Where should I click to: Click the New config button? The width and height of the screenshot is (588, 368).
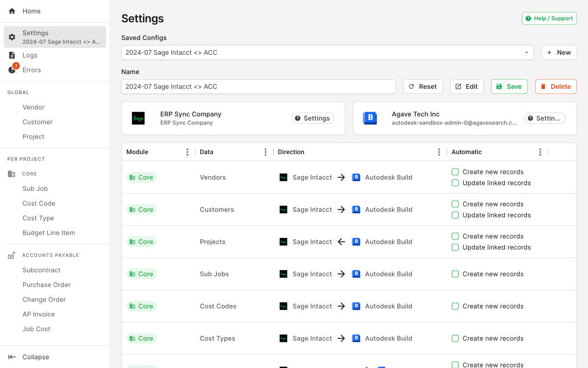559,52
